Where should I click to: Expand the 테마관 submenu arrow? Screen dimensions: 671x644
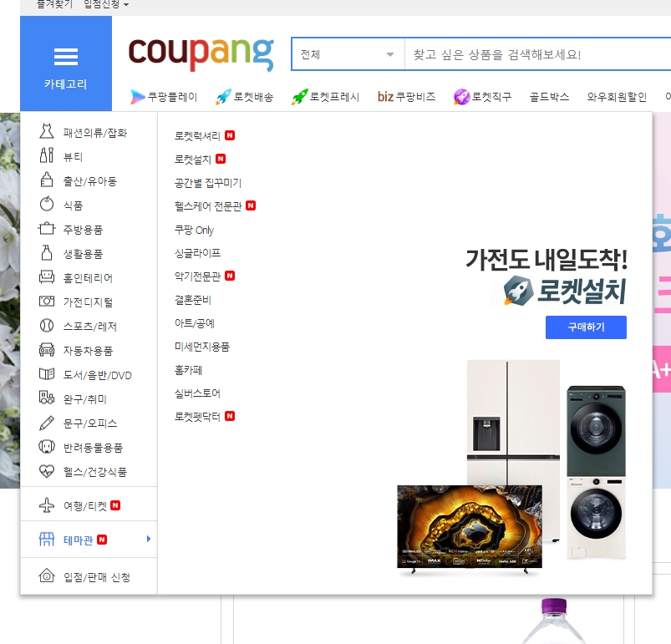pos(149,539)
